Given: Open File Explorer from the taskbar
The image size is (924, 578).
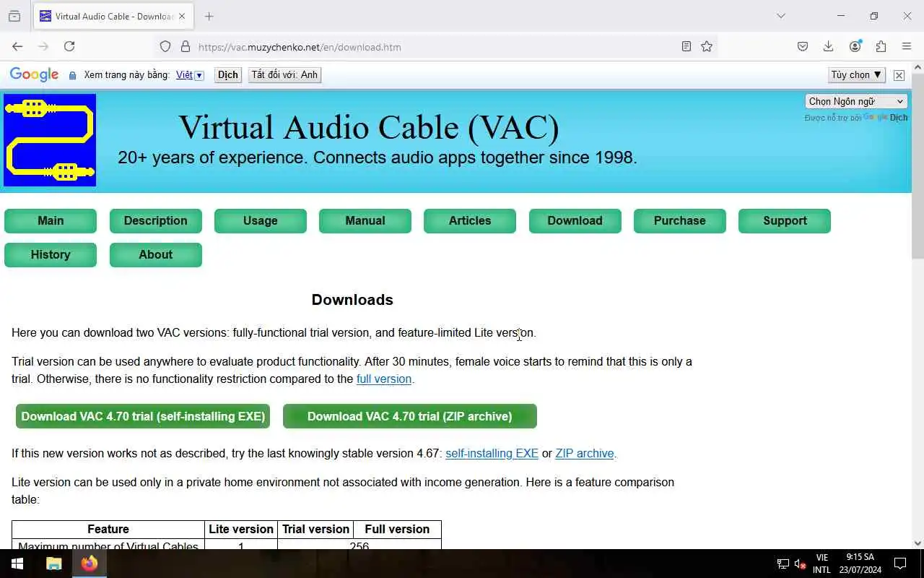Looking at the screenshot, I should click(53, 564).
